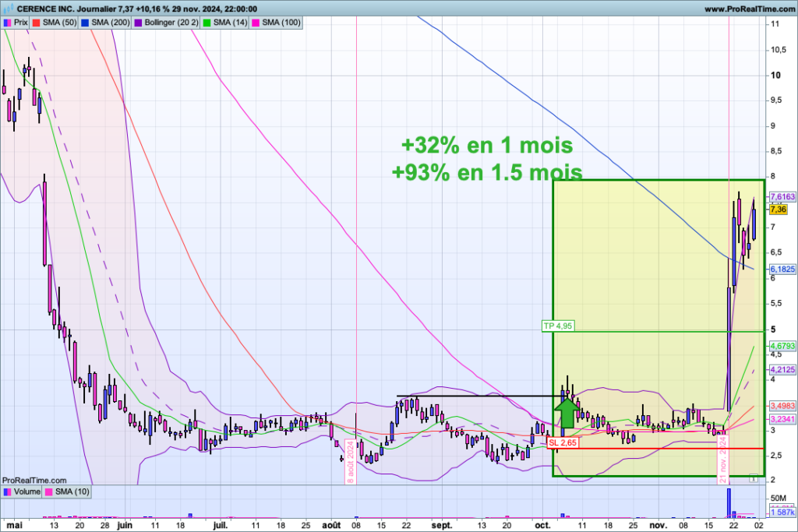Viewport: 798px width, 532px height.
Task: Click the pink 3,2341 value label
Action: [782, 419]
